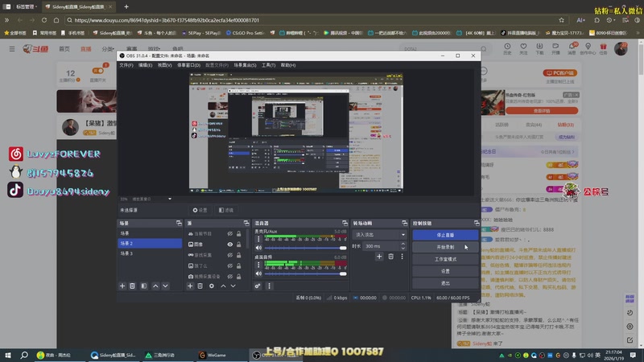
Task: Click the 退出 exit button in OBS
Action: [x=445, y=283]
